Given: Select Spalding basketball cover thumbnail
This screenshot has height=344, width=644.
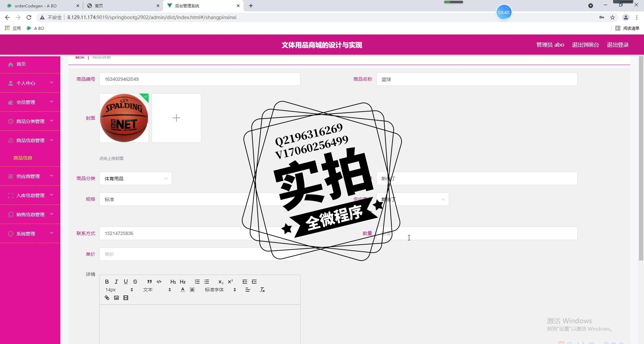Looking at the screenshot, I should pyautogui.click(x=124, y=118).
